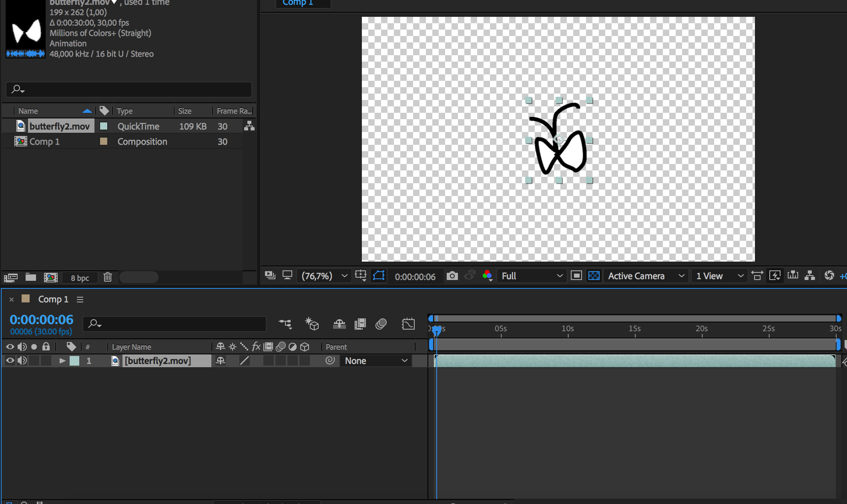Mute audio of the butterfly2.mov layer
This screenshot has width=847, height=504.
(x=22, y=360)
